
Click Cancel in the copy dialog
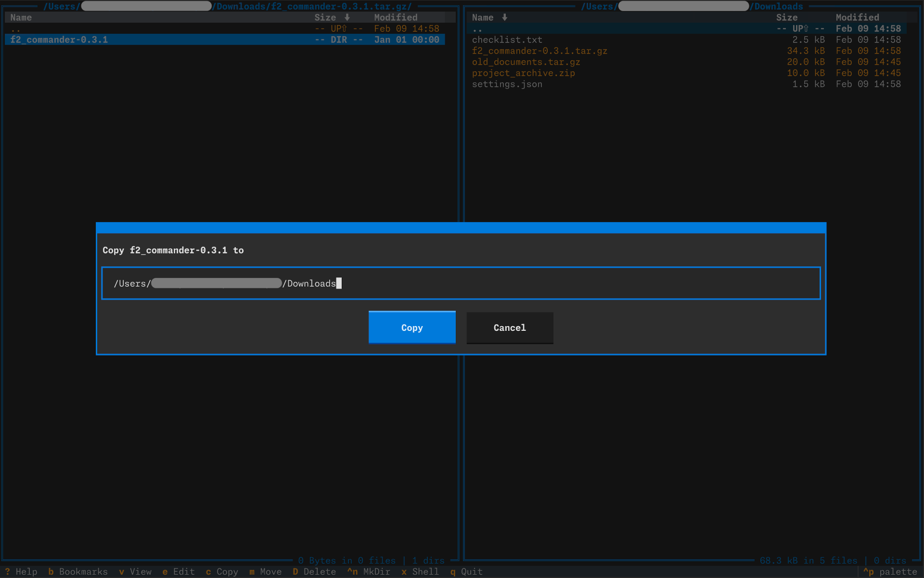point(510,328)
